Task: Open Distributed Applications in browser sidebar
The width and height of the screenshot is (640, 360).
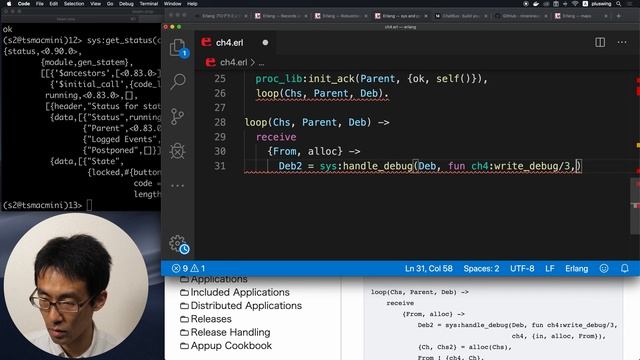Action: [241, 306]
